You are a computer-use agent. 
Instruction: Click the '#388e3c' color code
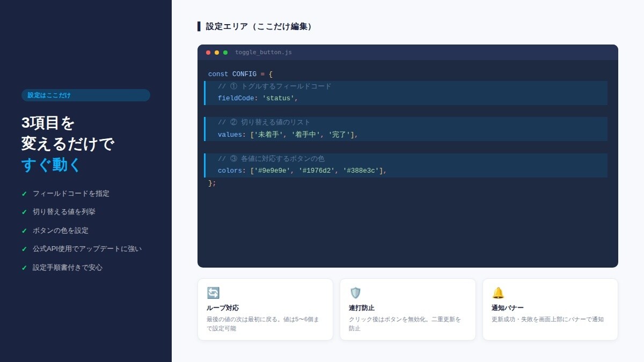click(x=361, y=171)
